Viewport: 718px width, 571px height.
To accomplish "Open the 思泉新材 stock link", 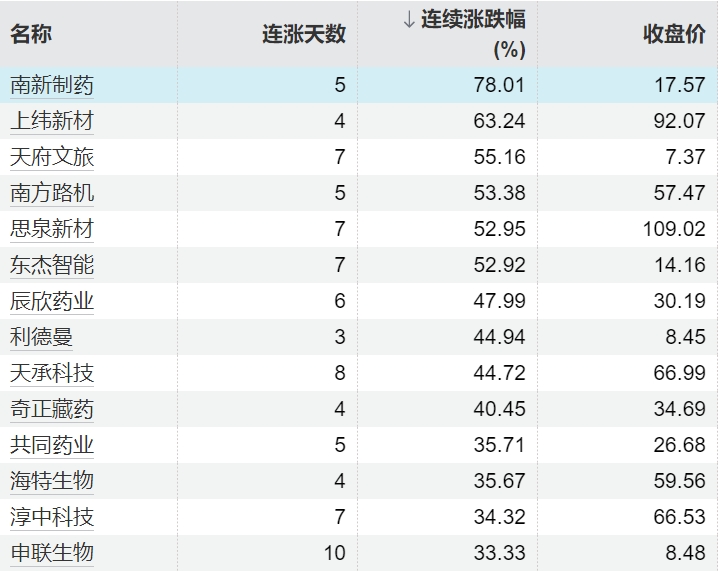I will click(x=52, y=229).
